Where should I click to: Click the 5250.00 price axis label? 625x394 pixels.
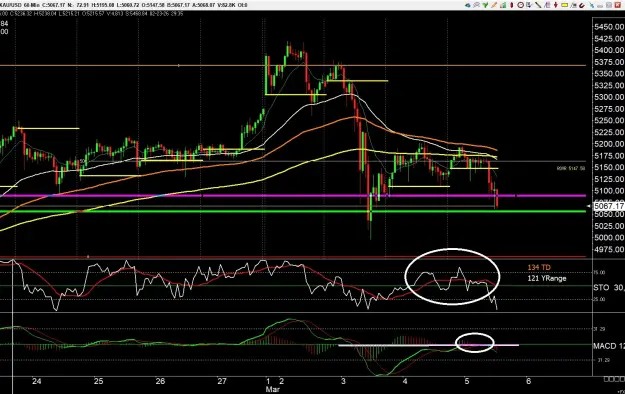tap(609, 120)
